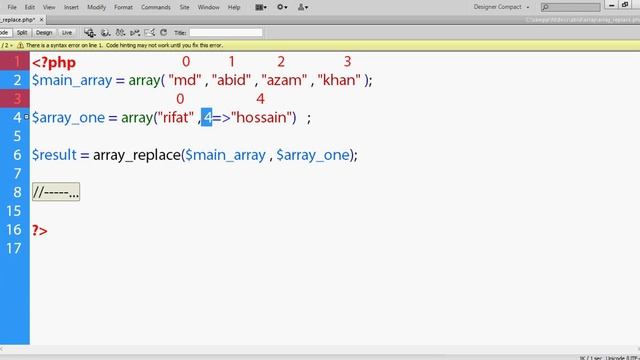The width and height of the screenshot is (640, 360).
Task: Click line number 2 in the gutter
Action: pos(17,80)
